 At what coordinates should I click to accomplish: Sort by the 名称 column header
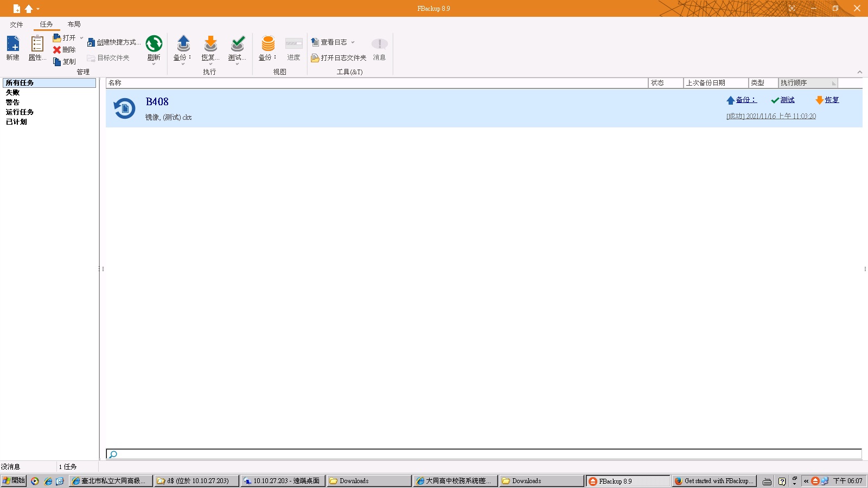pos(377,83)
